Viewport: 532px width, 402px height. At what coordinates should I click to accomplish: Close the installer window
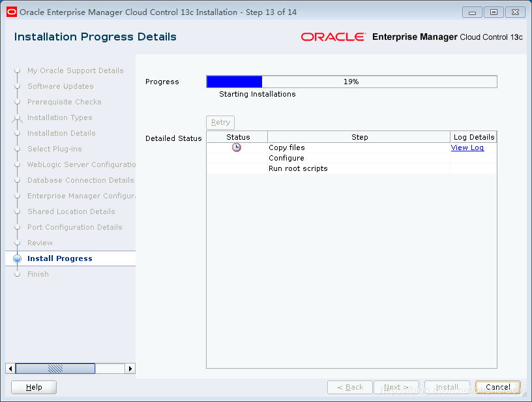tap(515, 12)
